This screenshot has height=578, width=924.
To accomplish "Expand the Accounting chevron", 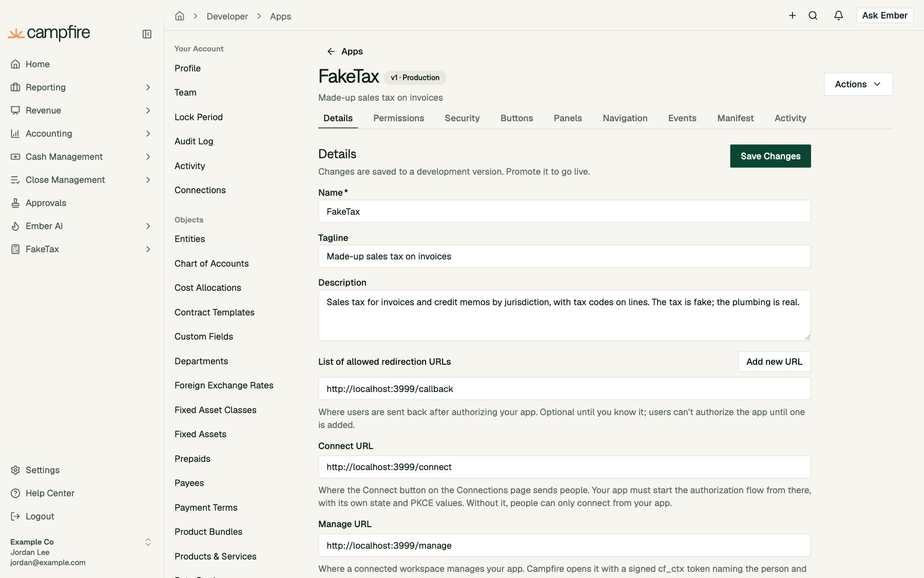I will point(148,134).
